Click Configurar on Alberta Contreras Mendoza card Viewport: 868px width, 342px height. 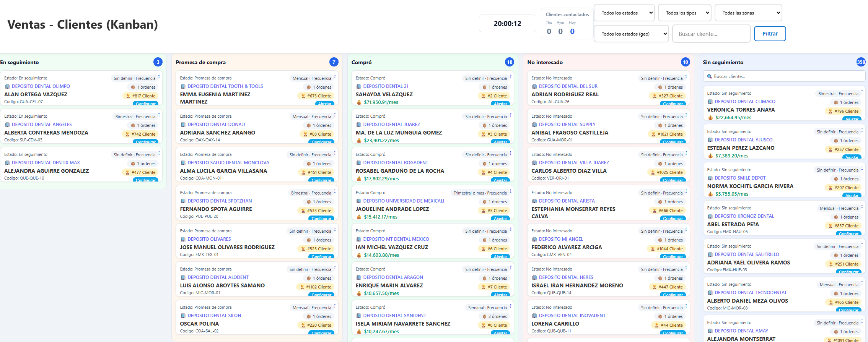pos(146,142)
